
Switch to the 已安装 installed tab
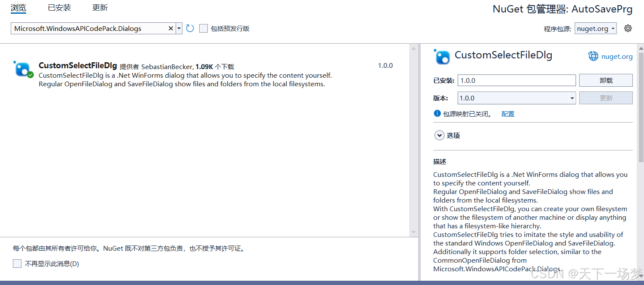(x=60, y=8)
